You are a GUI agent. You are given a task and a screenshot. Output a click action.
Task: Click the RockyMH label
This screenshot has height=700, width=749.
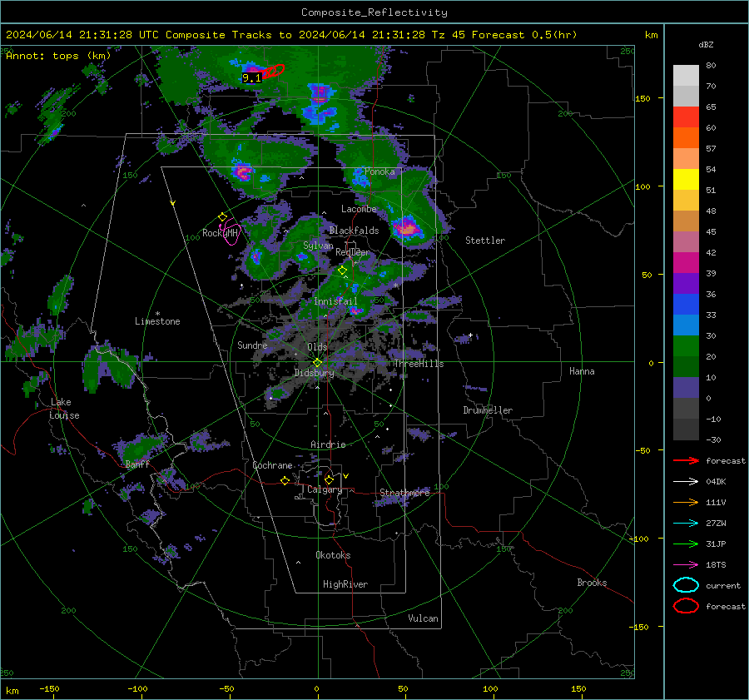point(220,233)
